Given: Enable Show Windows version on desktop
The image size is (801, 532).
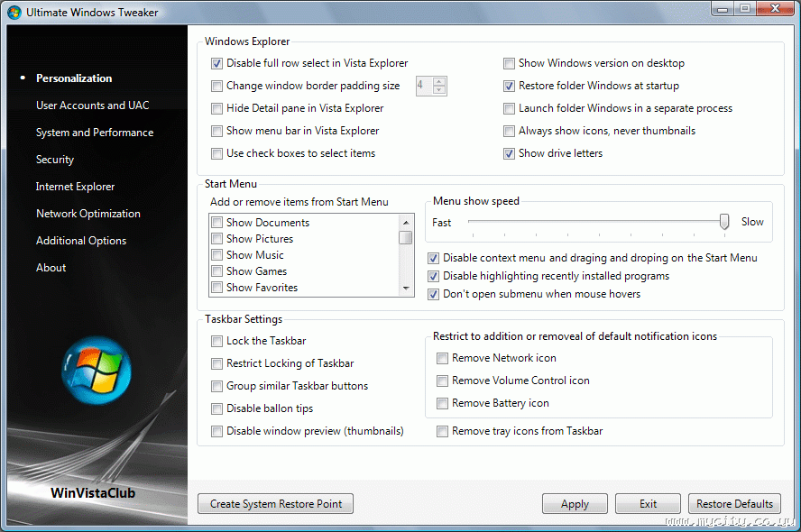Looking at the screenshot, I should click(x=509, y=63).
